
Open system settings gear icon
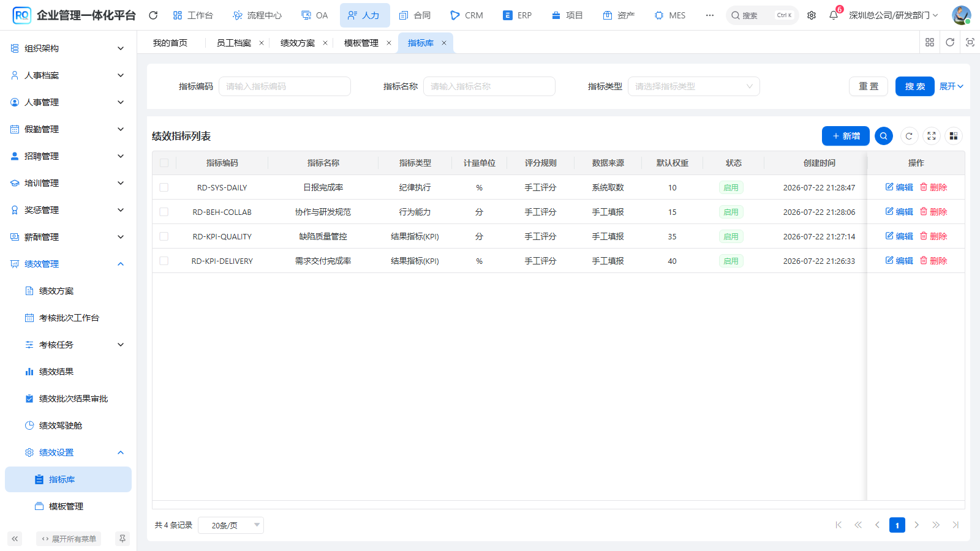point(812,15)
